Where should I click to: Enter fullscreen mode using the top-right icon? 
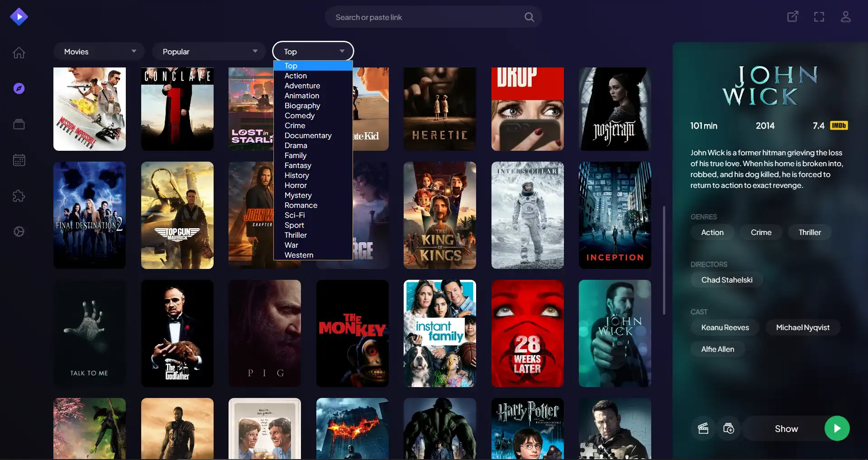click(819, 17)
